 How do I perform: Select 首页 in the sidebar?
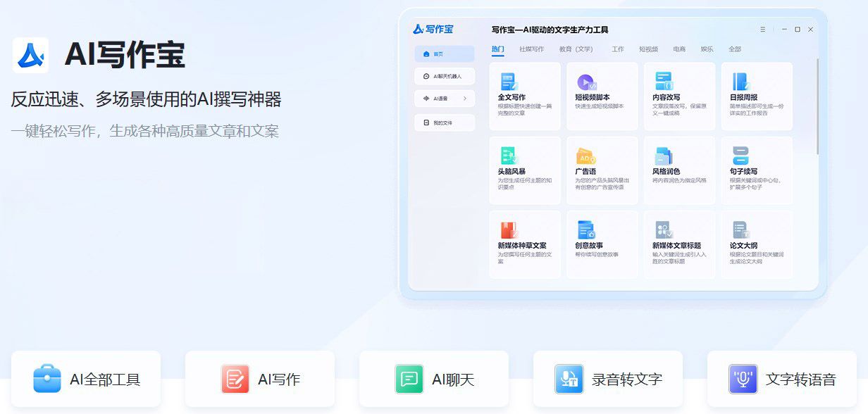[x=445, y=54]
